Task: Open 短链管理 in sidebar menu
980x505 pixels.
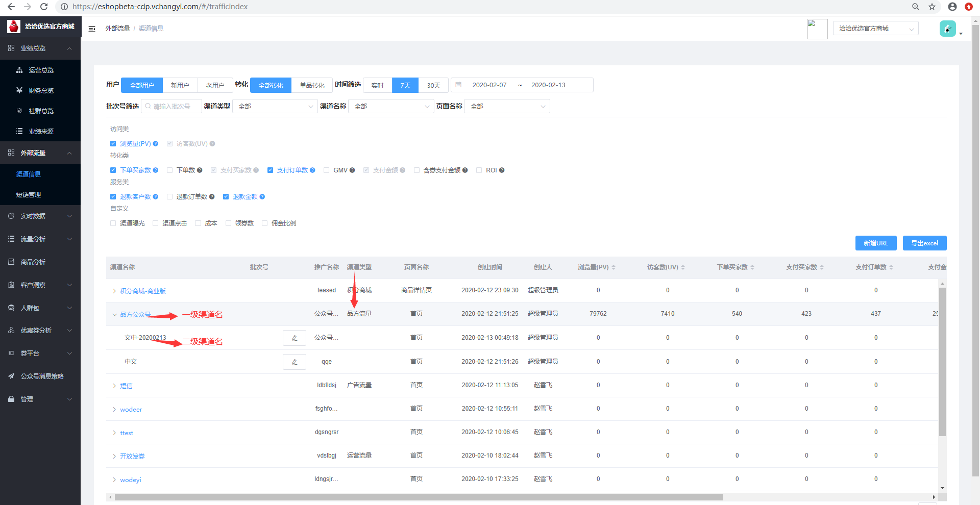Action: pyautogui.click(x=29, y=195)
